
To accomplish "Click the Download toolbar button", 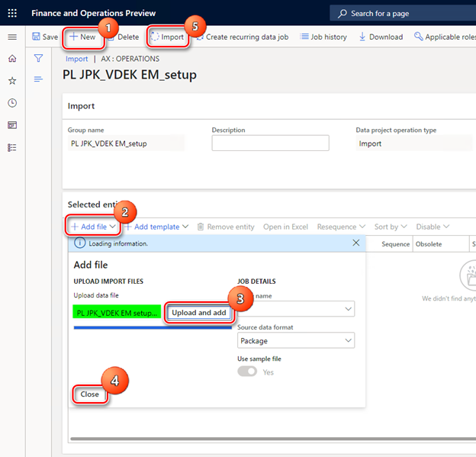I will [x=381, y=37].
